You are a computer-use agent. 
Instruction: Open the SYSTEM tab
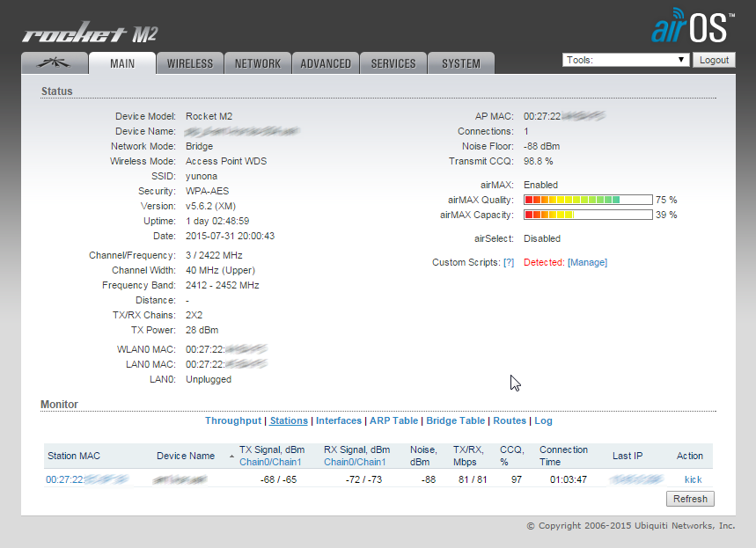tap(461, 63)
